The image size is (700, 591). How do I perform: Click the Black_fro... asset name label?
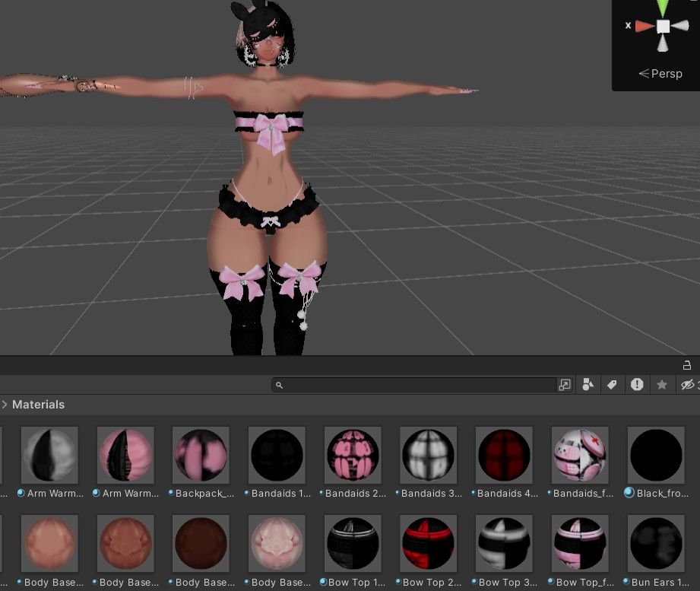click(663, 493)
